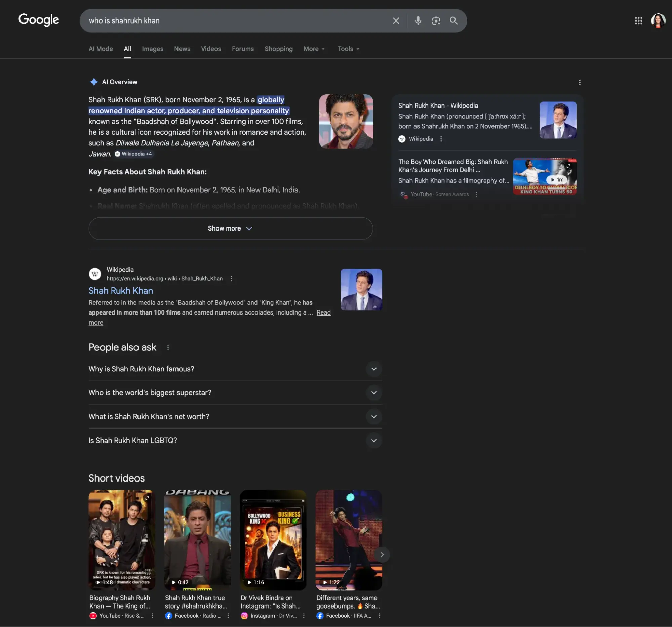Open the Tools dropdown
Screen dimensions: 672x627
click(348, 49)
